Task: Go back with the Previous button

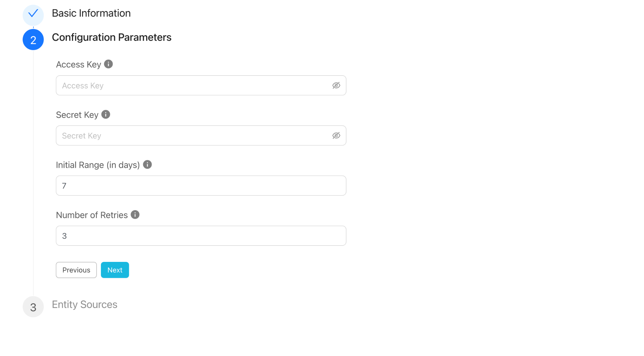Action: pos(76,270)
